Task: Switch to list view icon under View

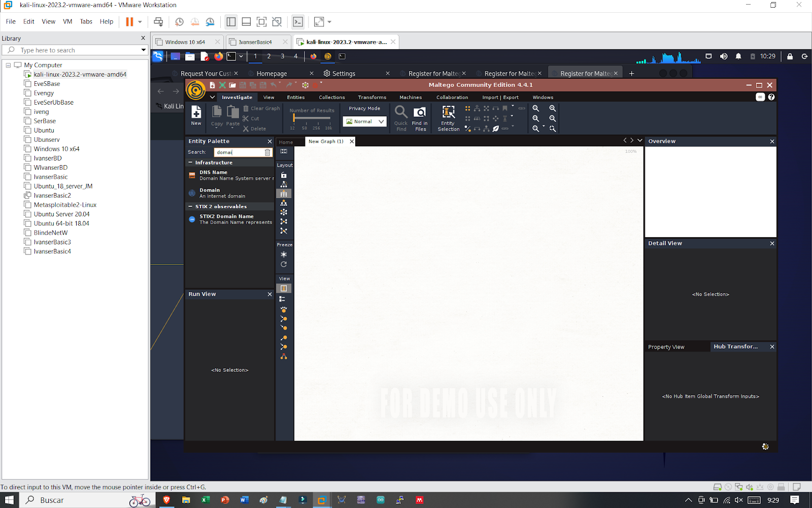Action: [x=283, y=299]
